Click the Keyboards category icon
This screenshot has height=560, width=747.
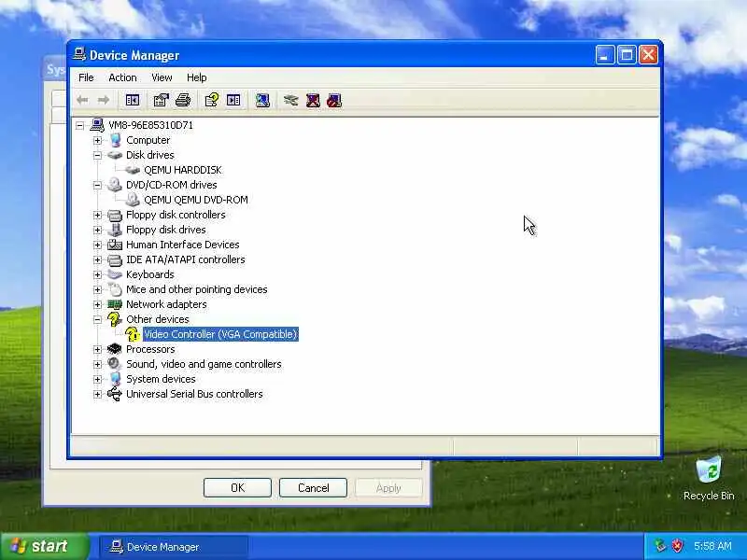click(115, 274)
